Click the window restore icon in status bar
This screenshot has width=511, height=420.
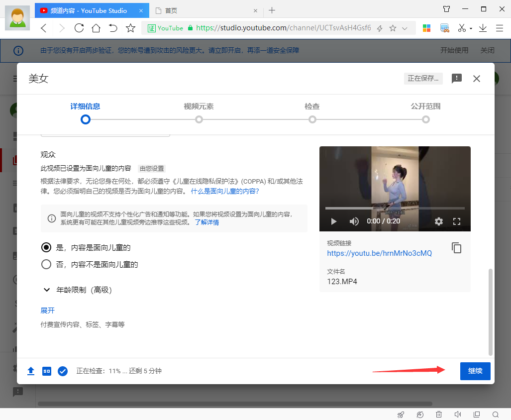pyautogui.click(x=477, y=415)
